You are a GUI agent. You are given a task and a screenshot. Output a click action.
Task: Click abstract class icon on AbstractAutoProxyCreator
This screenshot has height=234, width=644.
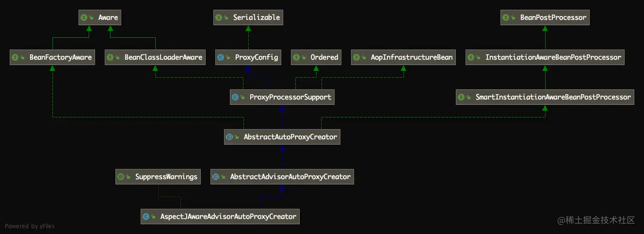point(230,137)
